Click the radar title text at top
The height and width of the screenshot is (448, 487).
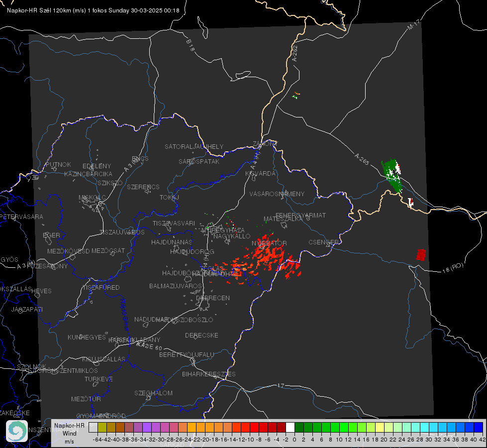point(93,10)
